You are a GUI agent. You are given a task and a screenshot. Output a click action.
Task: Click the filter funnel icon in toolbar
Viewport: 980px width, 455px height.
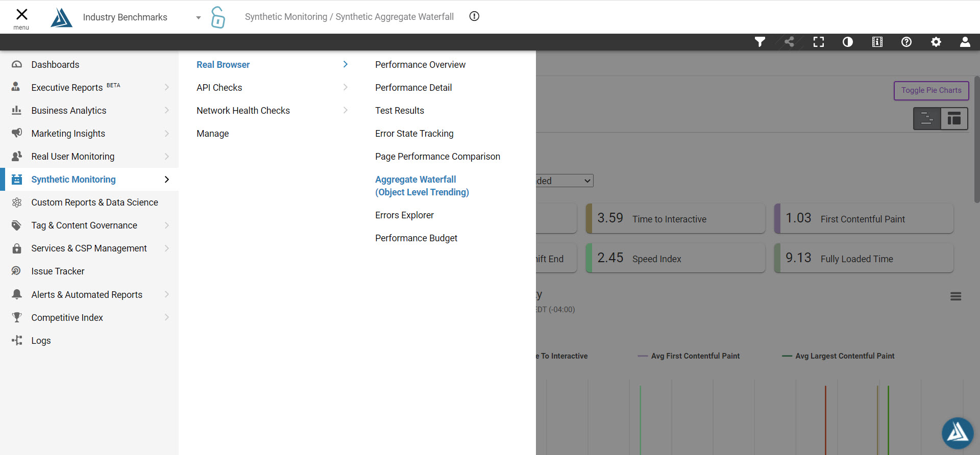(759, 42)
